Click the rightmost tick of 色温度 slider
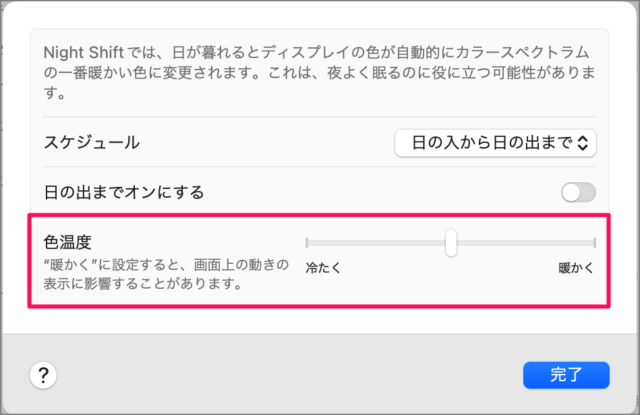Image resolution: width=640 pixels, height=415 pixels. tap(595, 243)
